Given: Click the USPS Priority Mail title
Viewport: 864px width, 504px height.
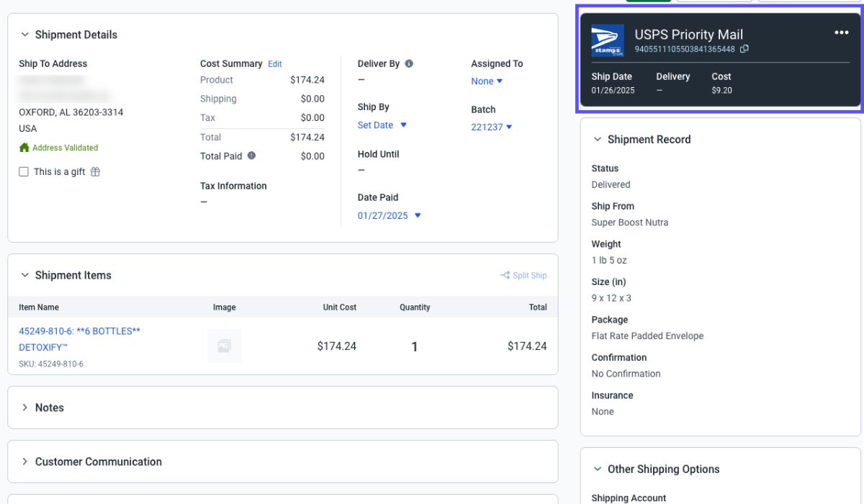Looking at the screenshot, I should (x=688, y=35).
